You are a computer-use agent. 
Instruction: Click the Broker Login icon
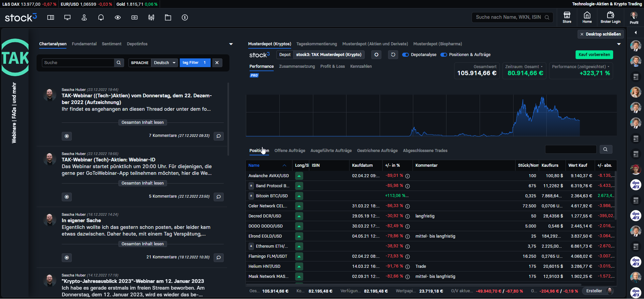[610, 17]
